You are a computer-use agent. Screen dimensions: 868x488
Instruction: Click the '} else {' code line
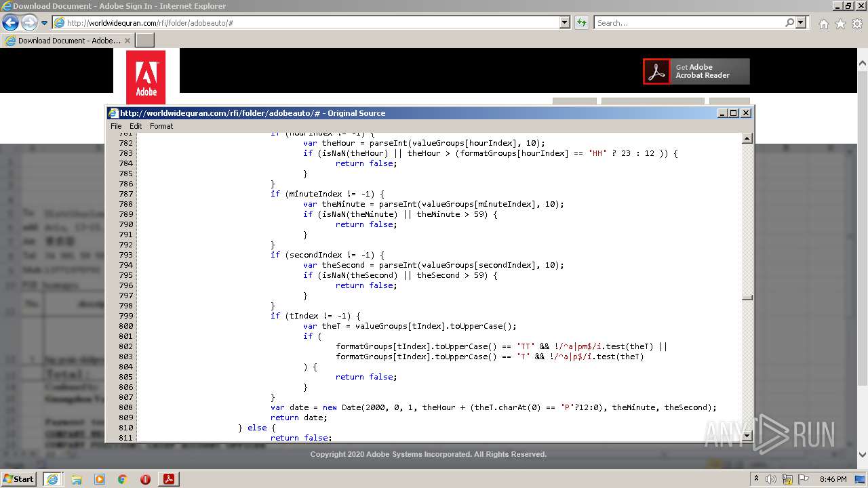257,428
